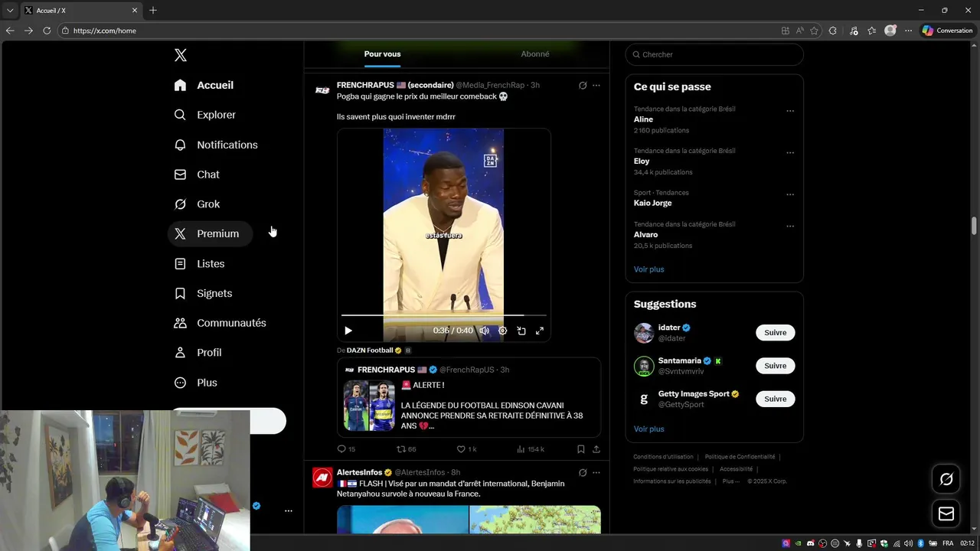This screenshot has width=980, height=551.
Task: Open Edge profile avatar
Action: point(890,31)
